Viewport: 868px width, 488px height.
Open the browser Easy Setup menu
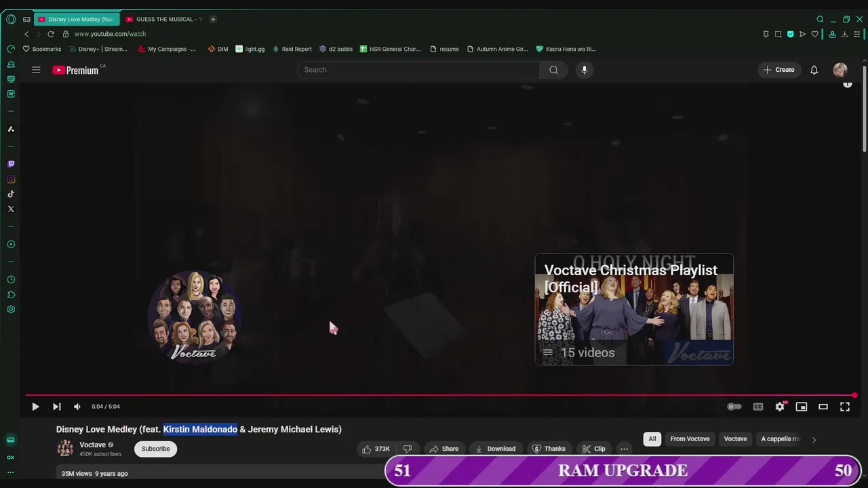(x=857, y=34)
